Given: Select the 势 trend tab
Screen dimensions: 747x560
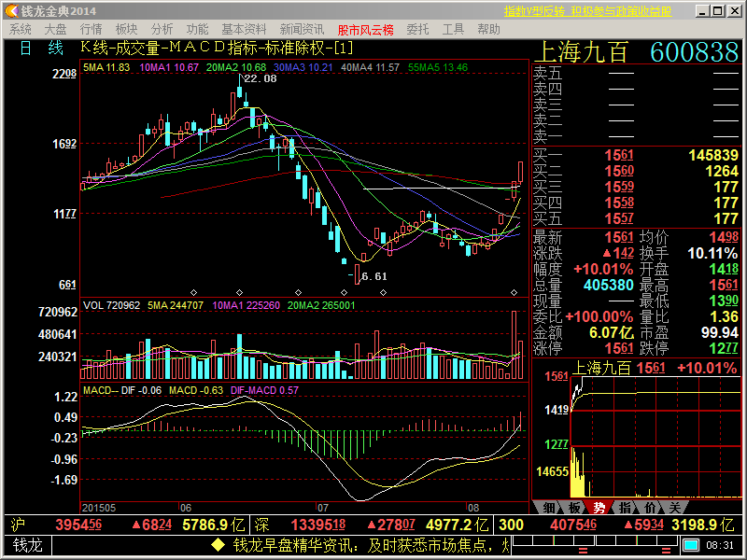Looking at the screenshot, I should 599,508.
